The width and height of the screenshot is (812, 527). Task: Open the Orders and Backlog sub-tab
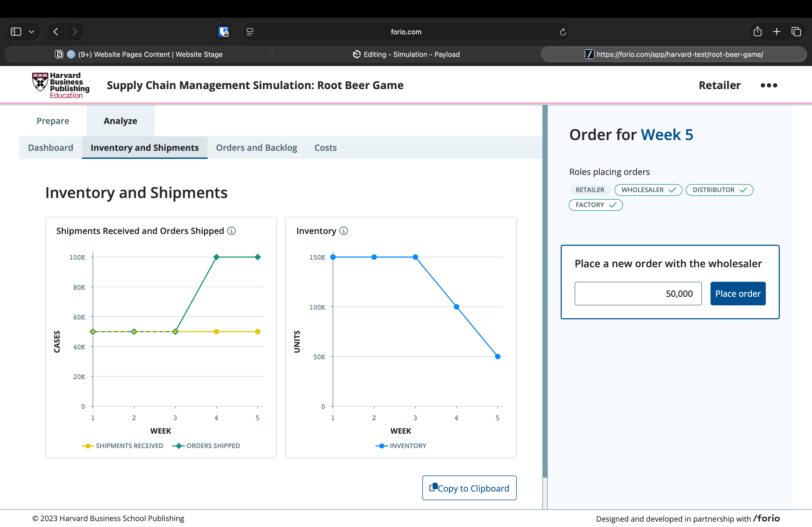click(256, 148)
